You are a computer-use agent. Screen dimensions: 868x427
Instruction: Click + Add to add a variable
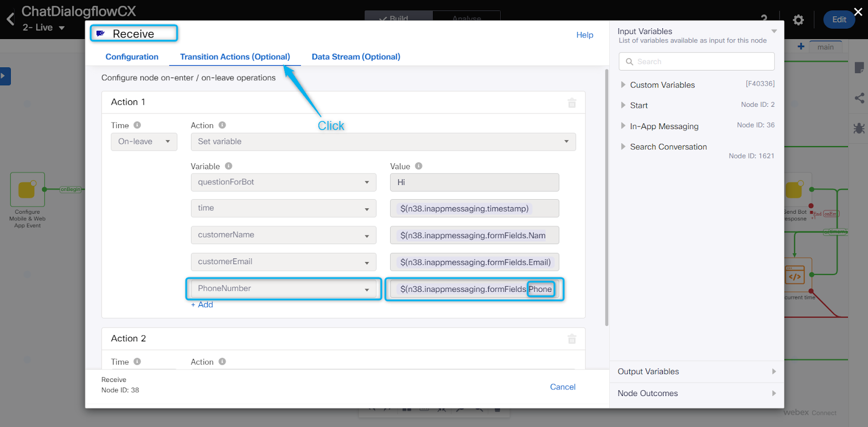(202, 305)
